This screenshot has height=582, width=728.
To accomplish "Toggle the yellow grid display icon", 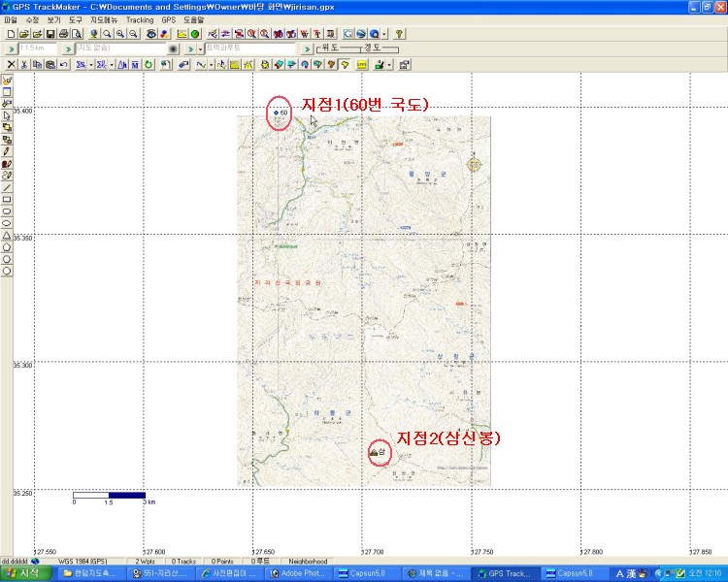I will (x=235, y=65).
